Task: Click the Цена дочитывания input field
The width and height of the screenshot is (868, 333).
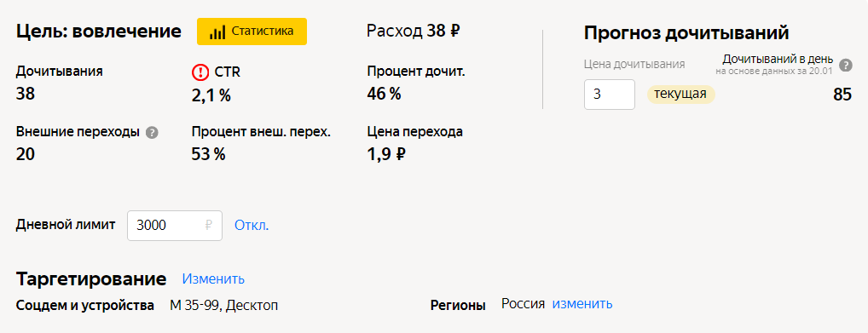Action: click(x=610, y=94)
